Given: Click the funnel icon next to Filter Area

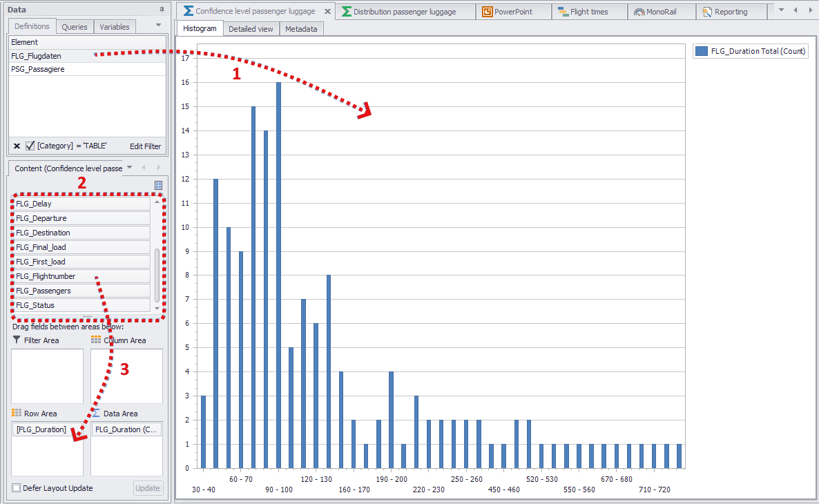Looking at the screenshot, I should click(x=17, y=339).
